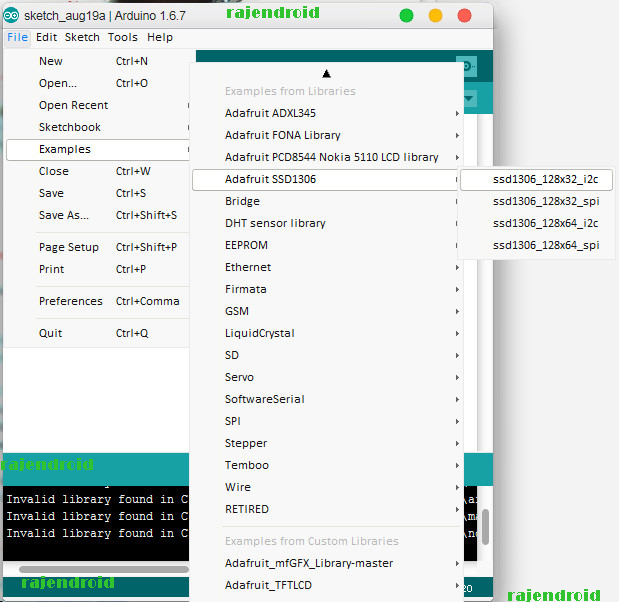Open the File menu
Screen dimensions: 619x602
17,38
